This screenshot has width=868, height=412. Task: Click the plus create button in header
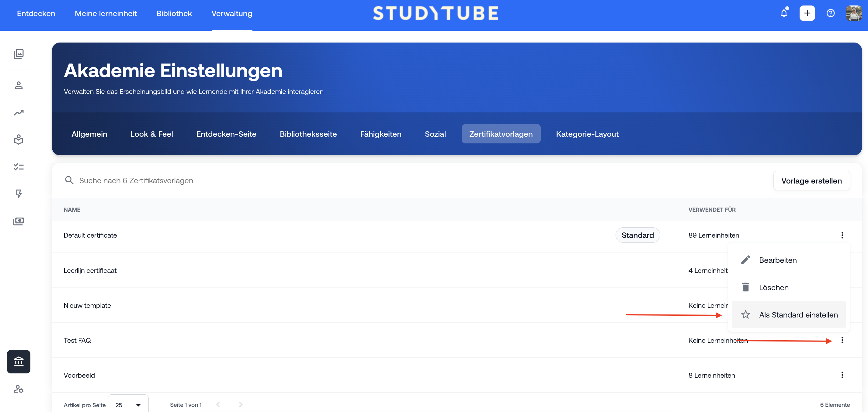coord(807,13)
